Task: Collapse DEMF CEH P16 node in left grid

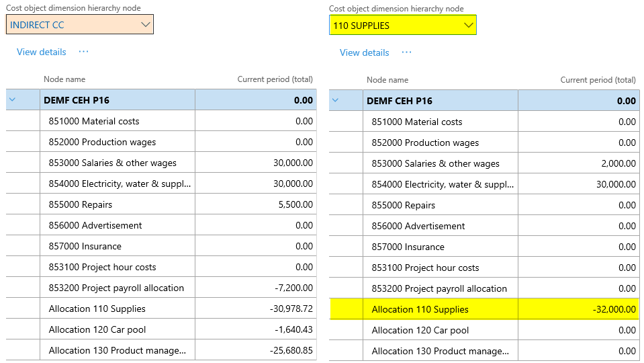Action: click(x=12, y=100)
